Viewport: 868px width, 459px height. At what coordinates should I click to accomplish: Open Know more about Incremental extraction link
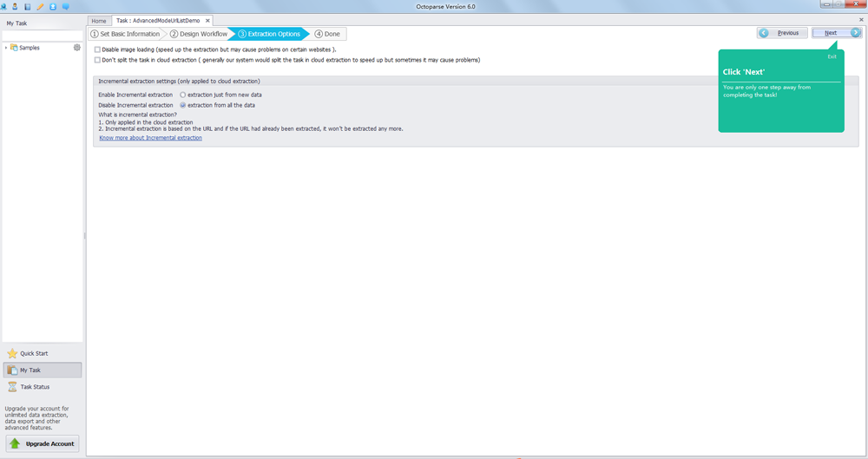click(150, 138)
